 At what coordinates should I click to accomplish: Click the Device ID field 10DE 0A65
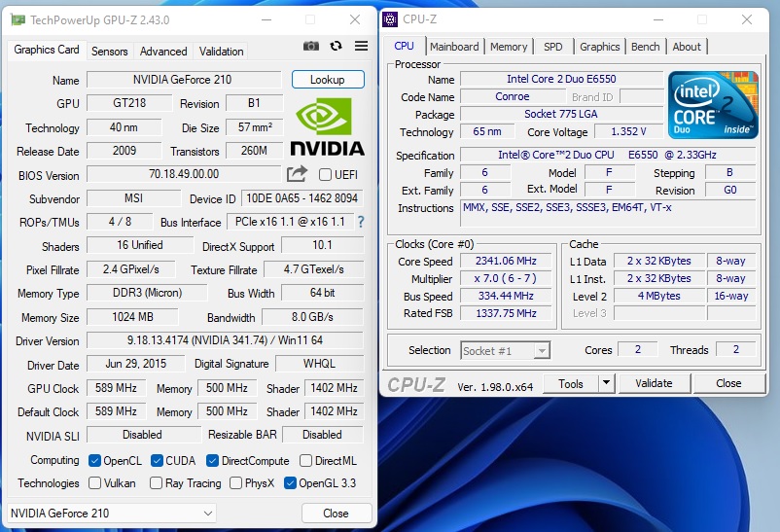pyautogui.click(x=301, y=198)
